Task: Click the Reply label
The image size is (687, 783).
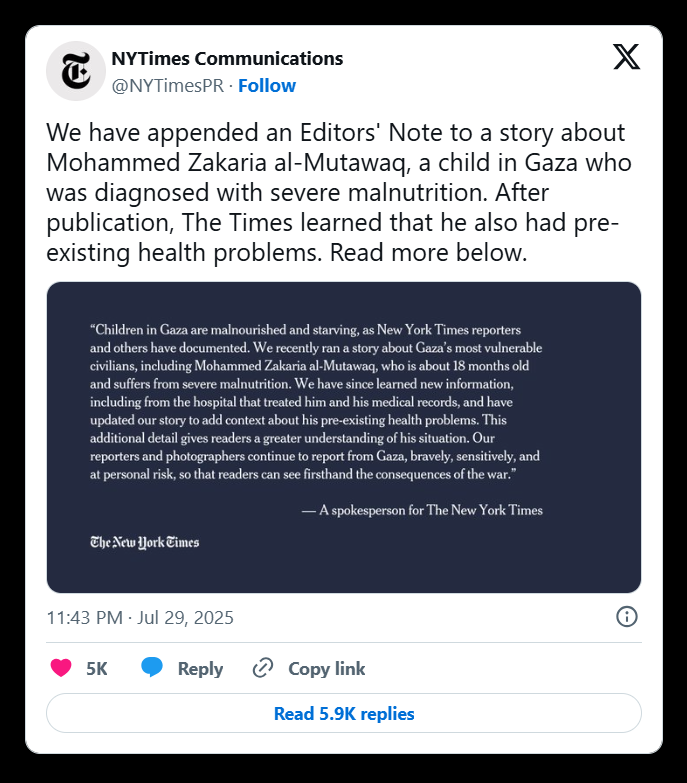Action: click(x=200, y=669)
